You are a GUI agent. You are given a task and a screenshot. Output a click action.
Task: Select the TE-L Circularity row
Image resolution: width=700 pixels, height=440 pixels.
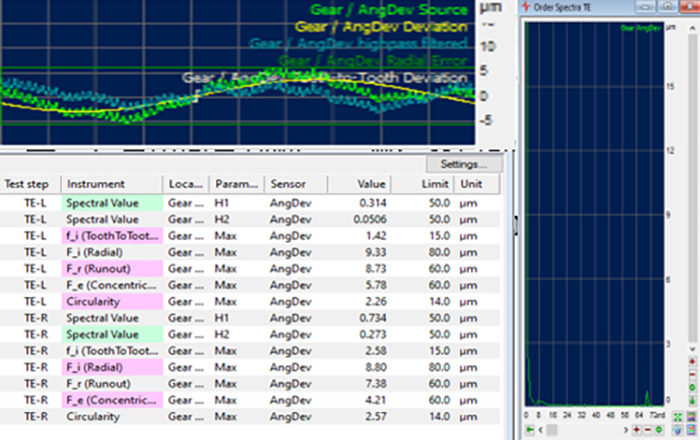click(250, 302)
